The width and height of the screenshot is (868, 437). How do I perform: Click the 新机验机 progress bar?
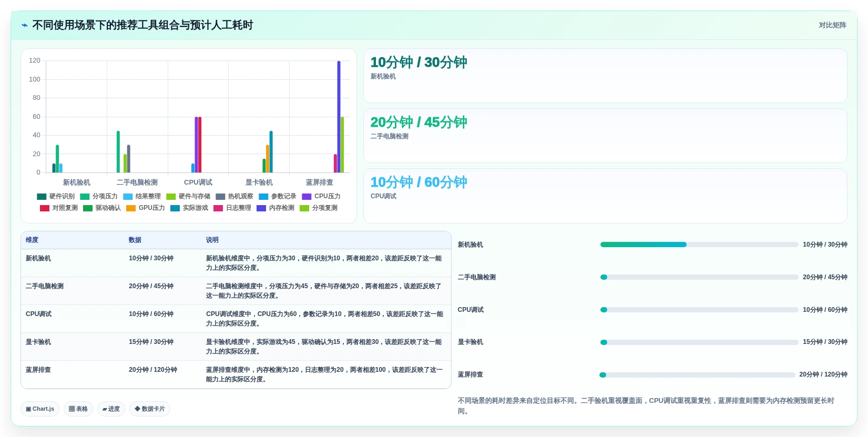tap(699, 245)
